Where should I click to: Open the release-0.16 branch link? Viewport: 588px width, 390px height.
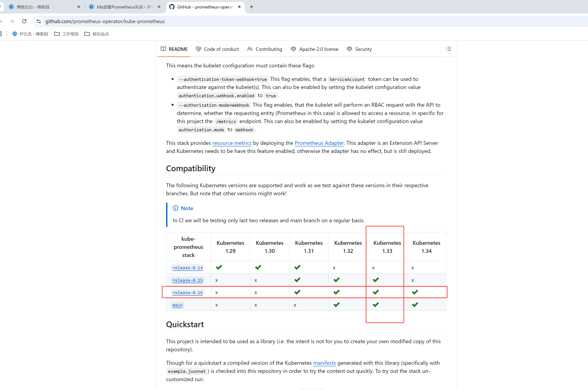point(188,293)
